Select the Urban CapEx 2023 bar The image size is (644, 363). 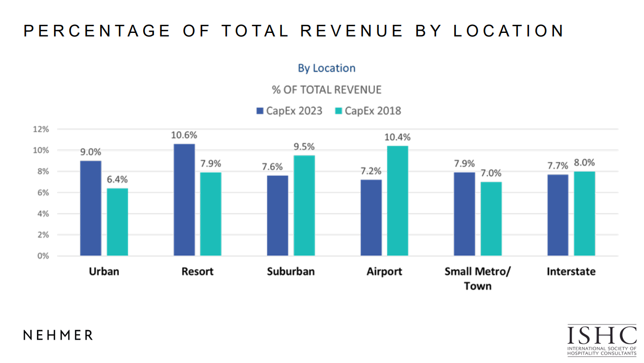(x=91, y=208)
